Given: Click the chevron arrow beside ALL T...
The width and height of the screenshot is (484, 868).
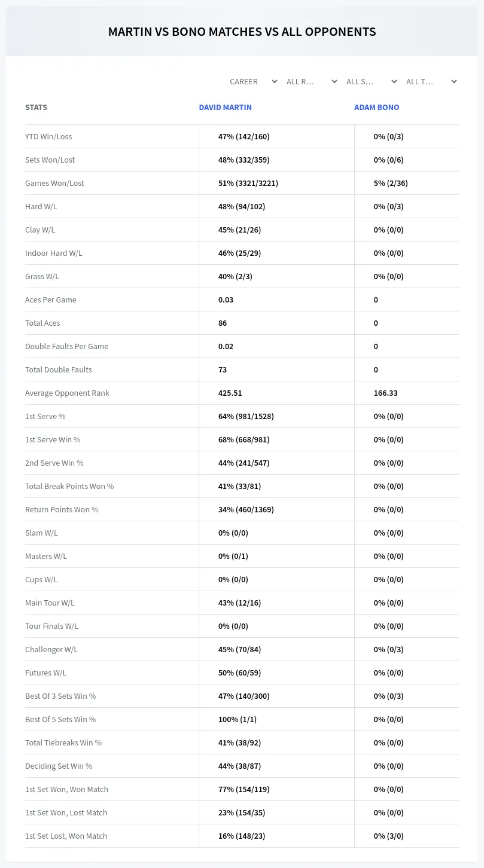Looking at the screenshot, I should 453,82.
